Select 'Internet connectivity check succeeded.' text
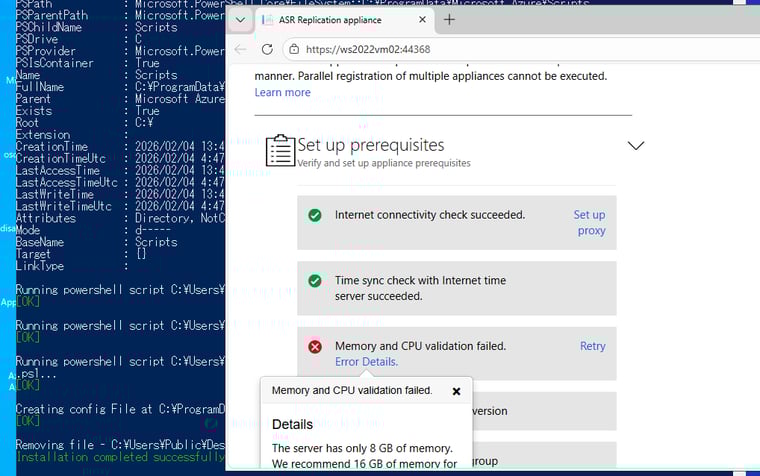Image resolution: width=760 pixels, height=476 pixels. (x=430, y=215)
